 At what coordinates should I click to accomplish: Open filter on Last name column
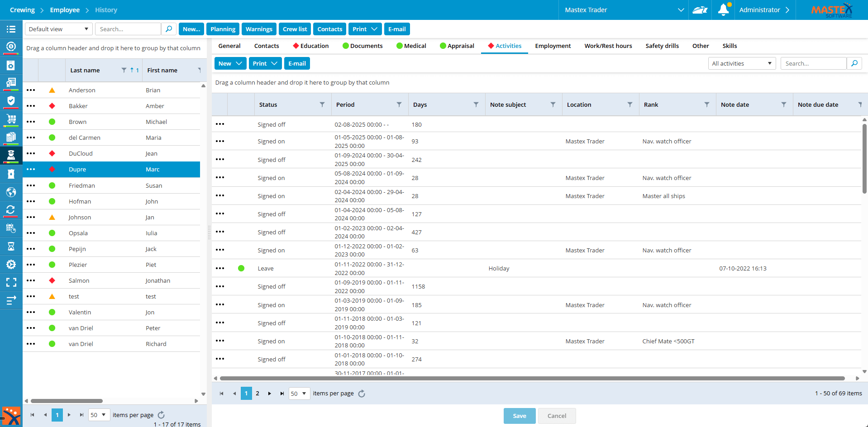(124, 70)
